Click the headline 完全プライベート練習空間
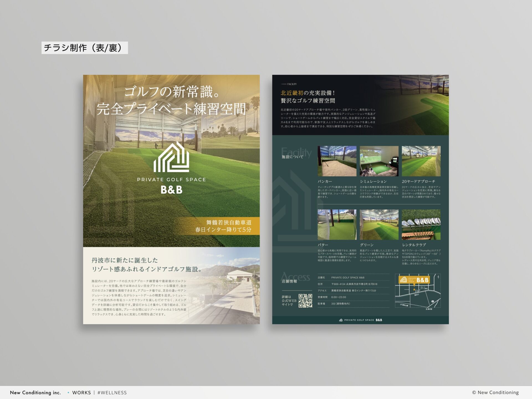 click(171, 109)
